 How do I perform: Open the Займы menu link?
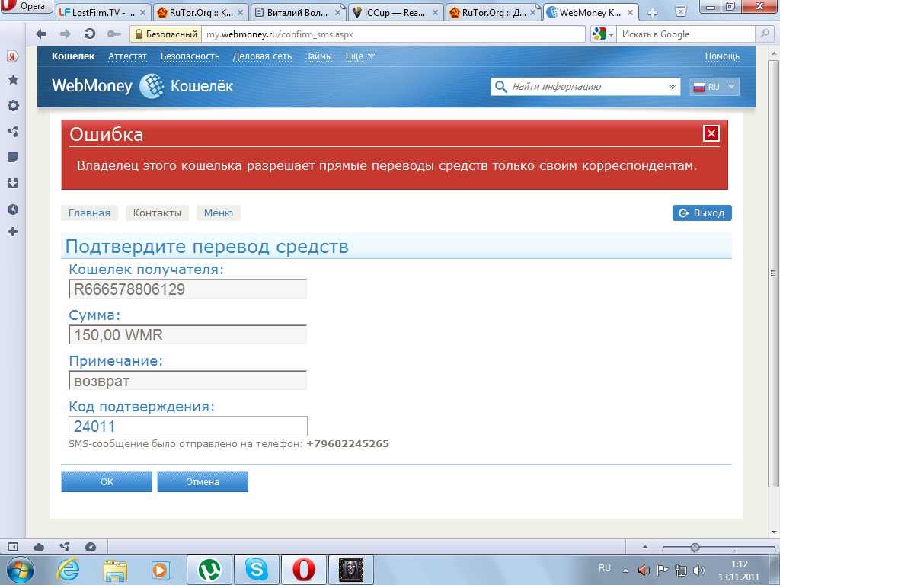point(318,56)
